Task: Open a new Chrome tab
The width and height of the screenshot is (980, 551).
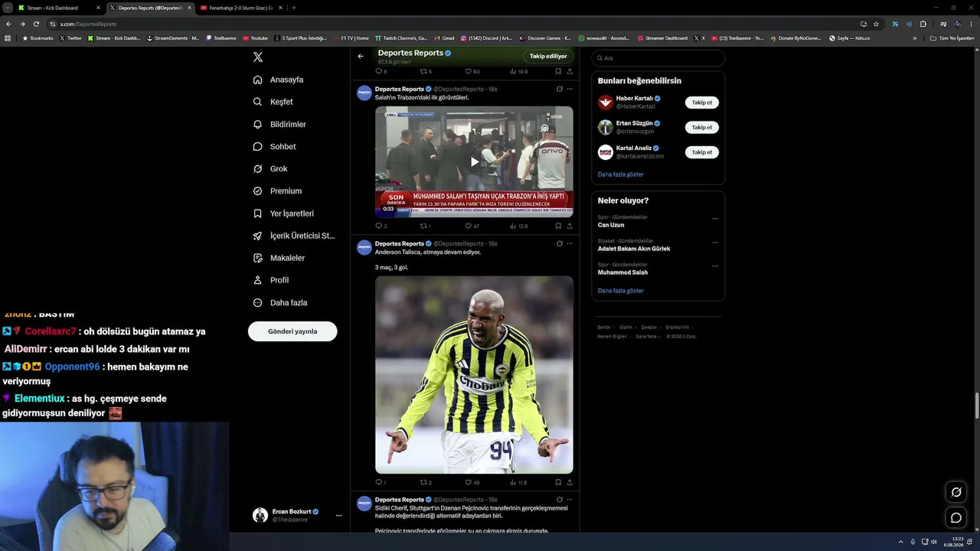Action: (294, 8)
